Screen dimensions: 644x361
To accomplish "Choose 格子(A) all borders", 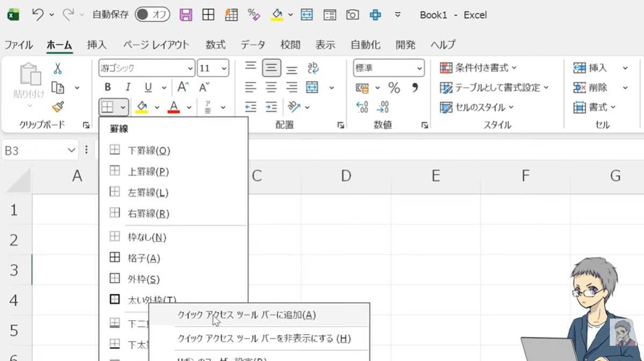I will (173, 258).
